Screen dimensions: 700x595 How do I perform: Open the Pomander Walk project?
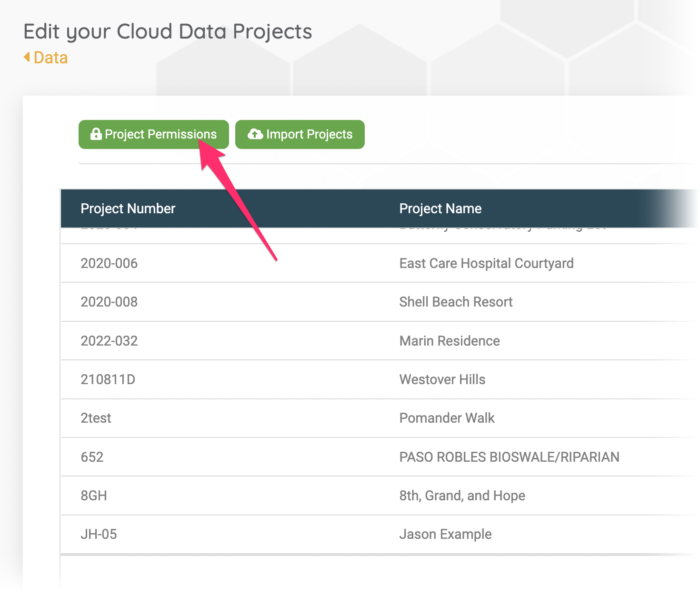[447, 418]
